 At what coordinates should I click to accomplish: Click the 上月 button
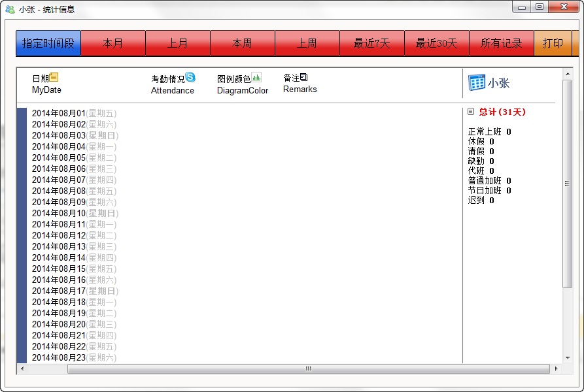(x=177, y=43)
